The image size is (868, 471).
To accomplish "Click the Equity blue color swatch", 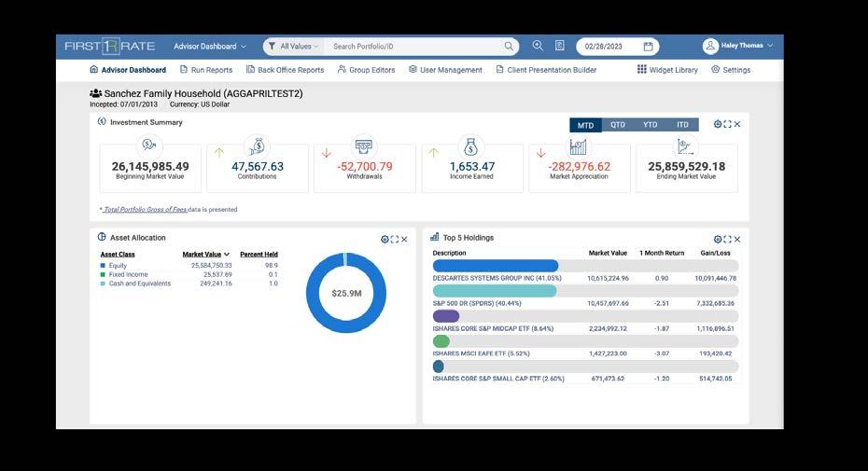I will [x=103, y=266].
